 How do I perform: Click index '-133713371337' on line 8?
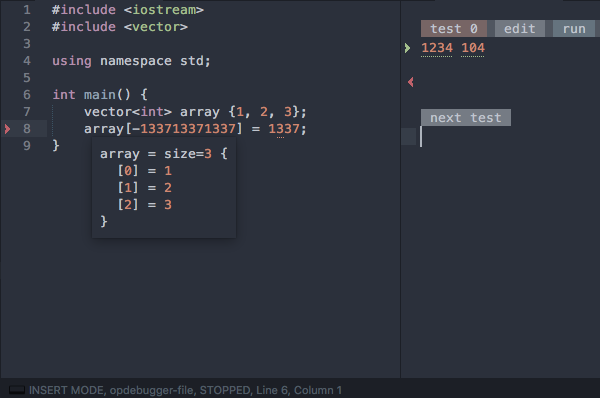(x=184, y=129)
